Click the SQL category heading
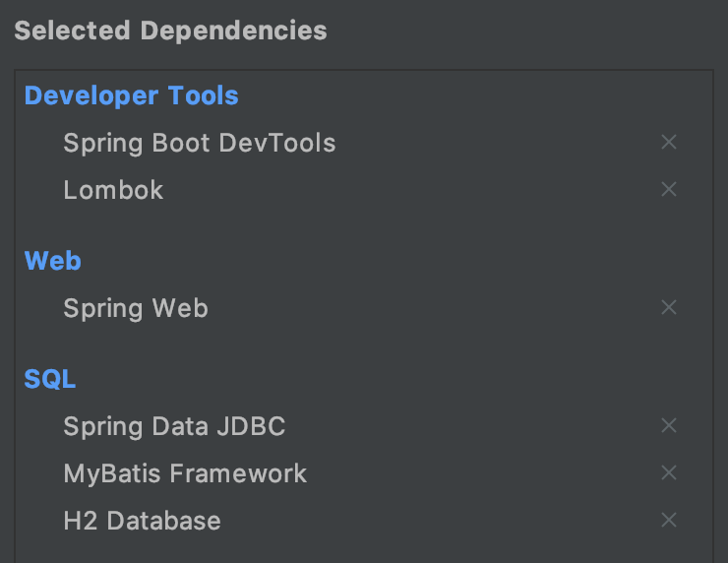This screenshot has width=728, height=563. tap(49, 379)
